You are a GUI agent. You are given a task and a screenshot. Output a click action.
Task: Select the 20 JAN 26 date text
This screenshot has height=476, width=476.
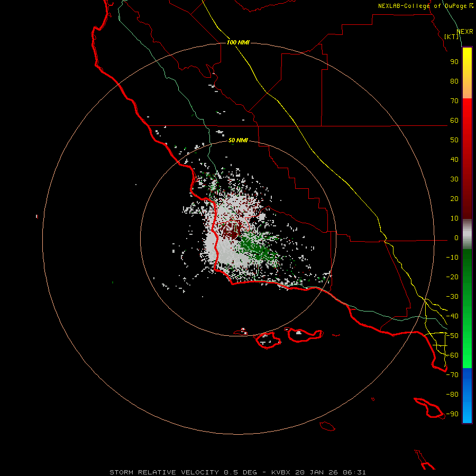coord(317,472)
